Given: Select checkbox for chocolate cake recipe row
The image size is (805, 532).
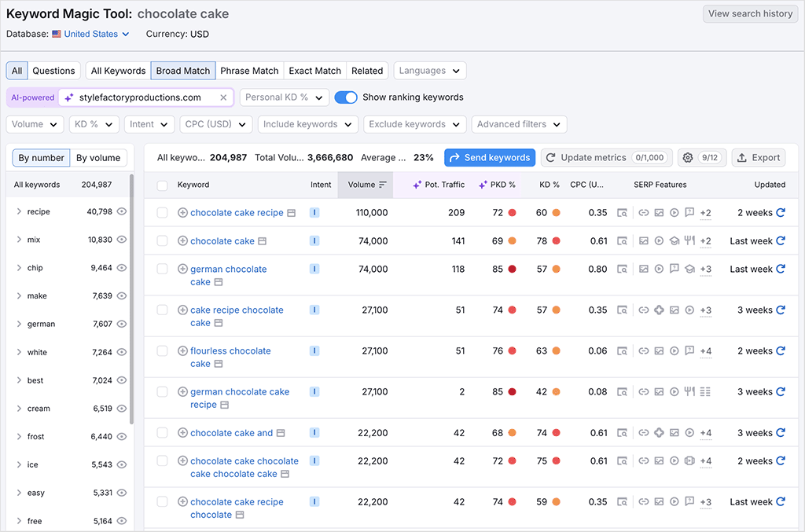Looking at the screenshot, I should [162, 212].
